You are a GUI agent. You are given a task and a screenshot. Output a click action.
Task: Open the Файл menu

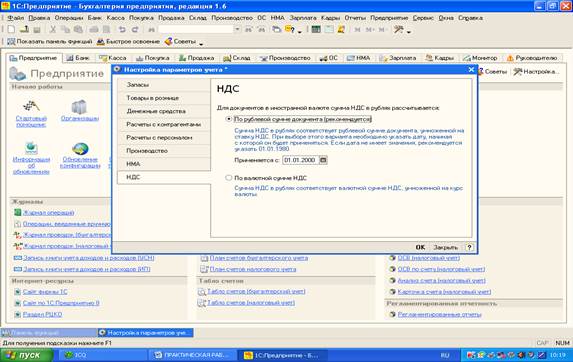(15, 18)
